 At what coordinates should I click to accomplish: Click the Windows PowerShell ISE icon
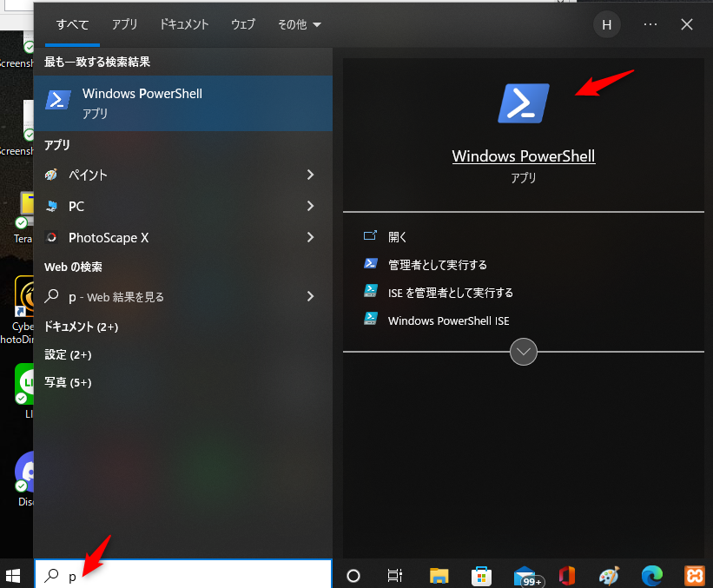point(371,319)
